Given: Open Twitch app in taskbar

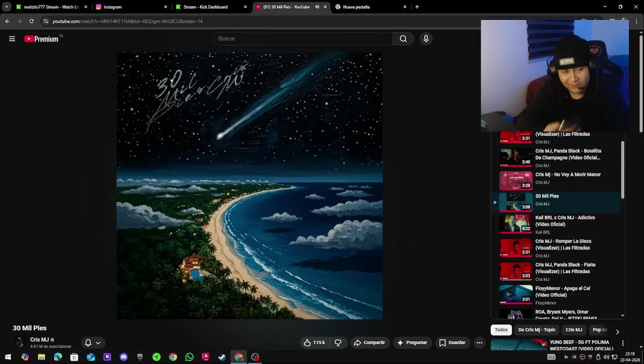Looking at the screenshot, I should click(107, 357).
